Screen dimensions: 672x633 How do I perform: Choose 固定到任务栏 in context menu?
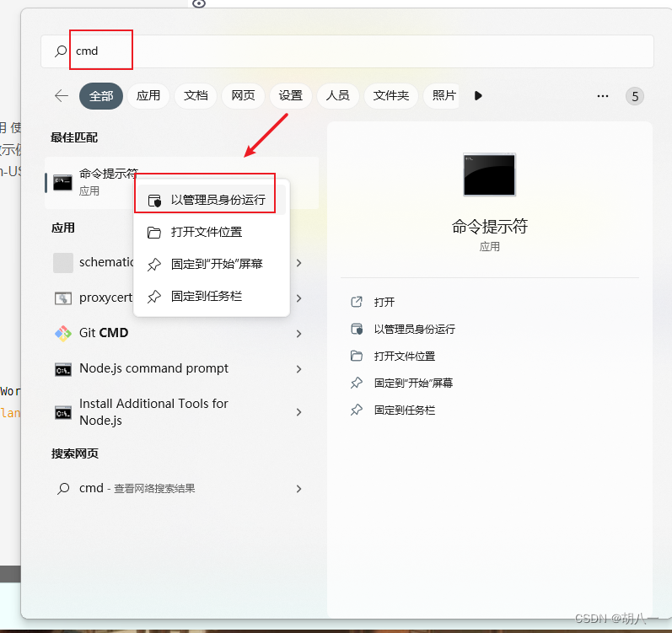click(210, 297)
